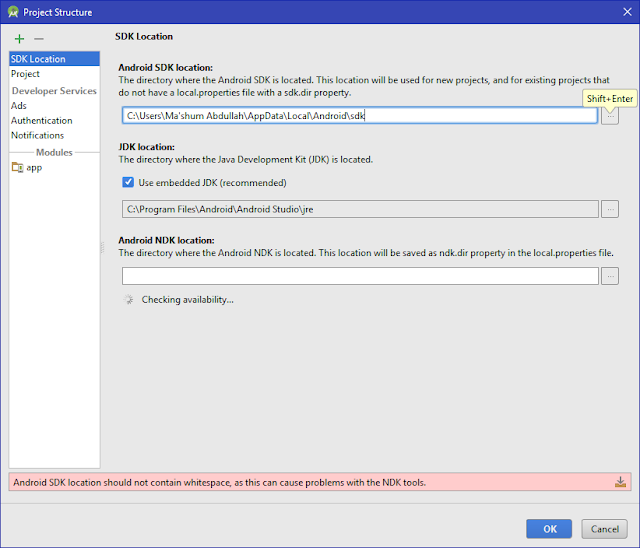
Task: Dismiss dialog with Cancel button
Action: coord(604,529)
